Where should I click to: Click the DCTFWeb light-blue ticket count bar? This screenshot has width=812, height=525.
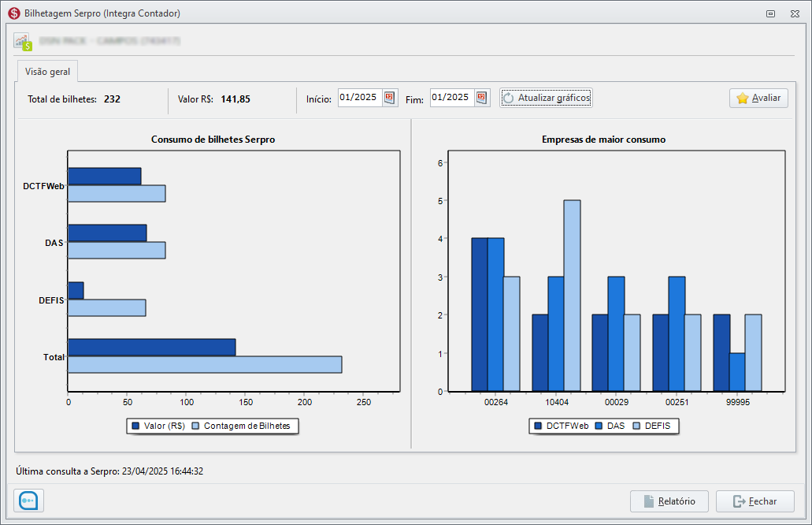point(117,193)
